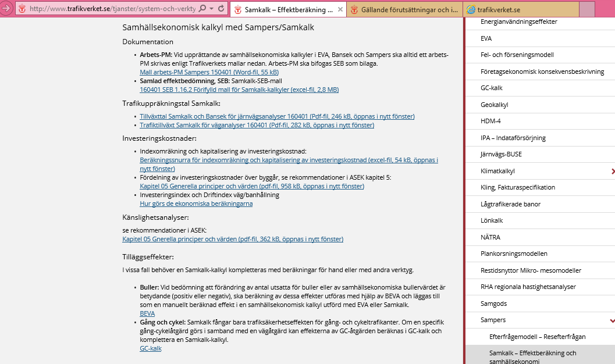The height and width of the screenshot is (364, 615).
Task: Click the Tilläggseffekter: heading
Action: point(148,257)
